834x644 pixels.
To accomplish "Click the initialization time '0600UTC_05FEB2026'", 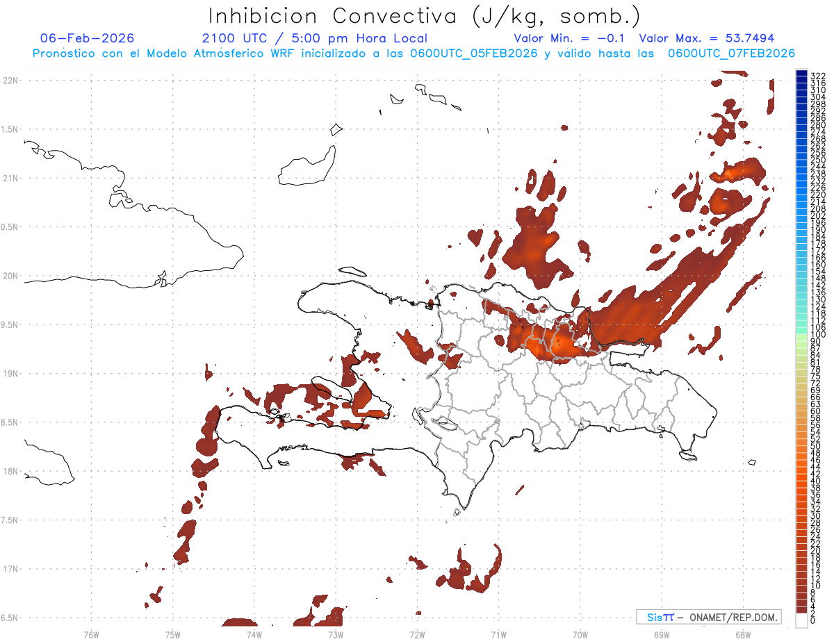I will [x=474, y=53].
